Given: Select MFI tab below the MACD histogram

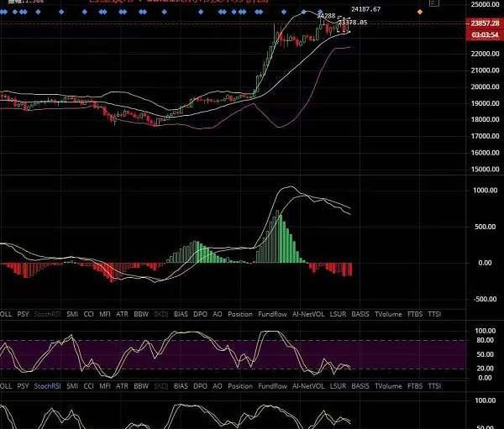Looking at the screenshot, I should pyautogui.click(x=105, y=313).
